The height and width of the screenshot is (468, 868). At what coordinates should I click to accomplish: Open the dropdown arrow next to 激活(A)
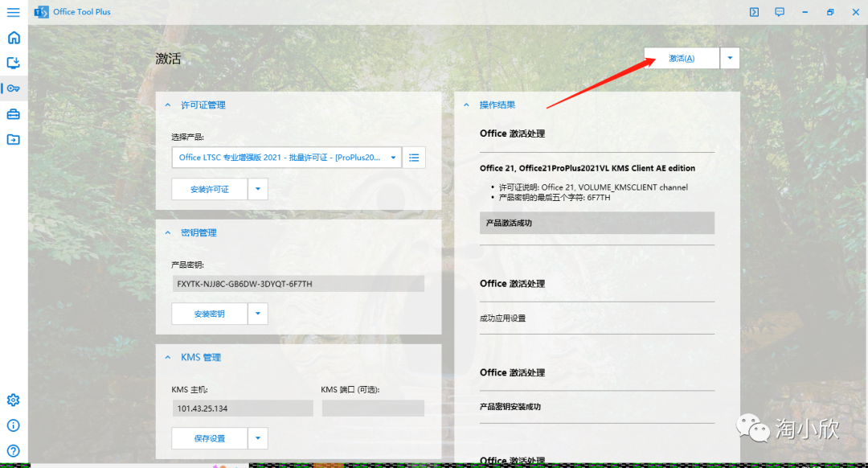pos(730,58)
